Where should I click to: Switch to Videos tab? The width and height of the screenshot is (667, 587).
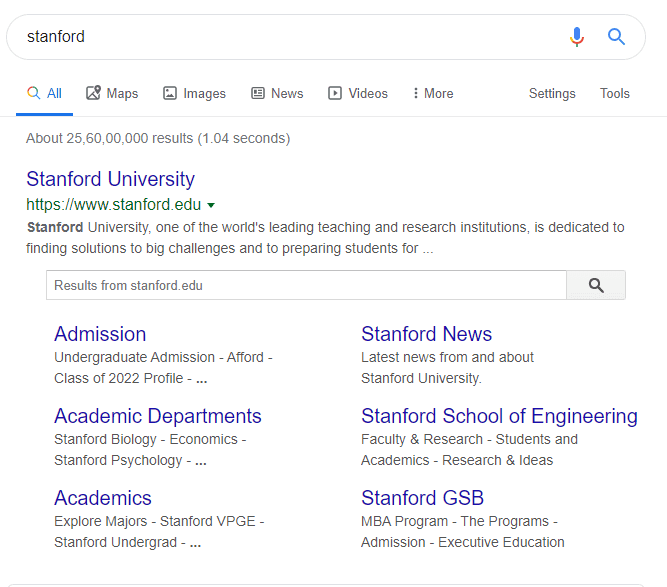358,93
